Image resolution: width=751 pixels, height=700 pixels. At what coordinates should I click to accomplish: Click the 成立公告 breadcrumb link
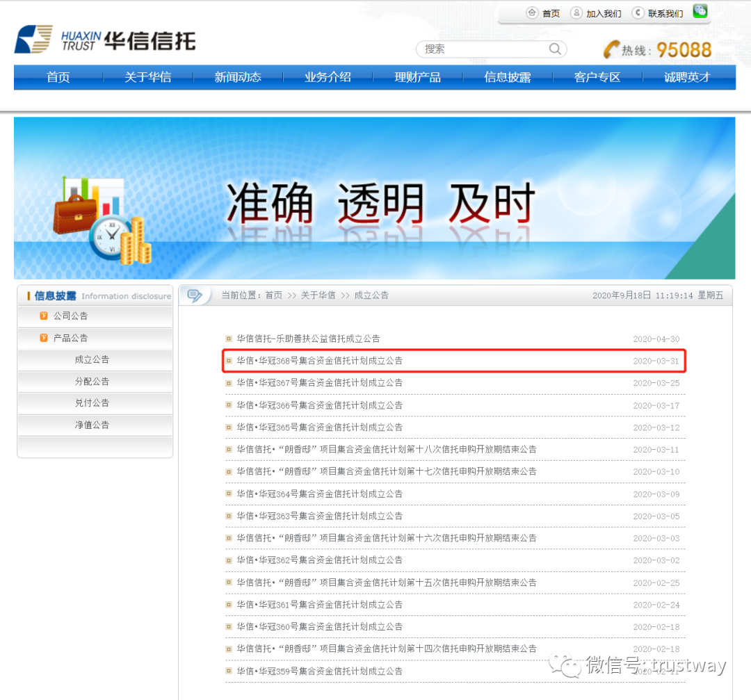pyautogui.click(x=371, y=295)
